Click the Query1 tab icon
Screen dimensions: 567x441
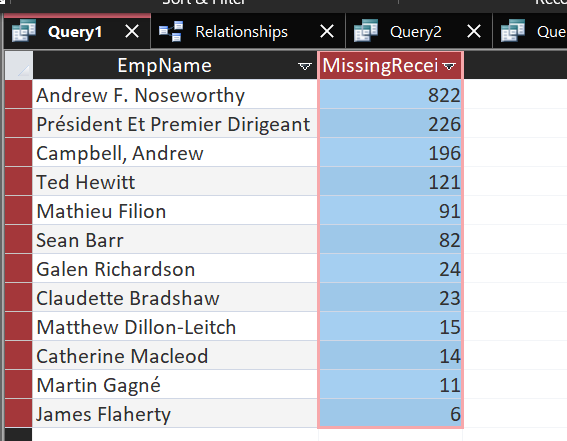pos(24,31)
